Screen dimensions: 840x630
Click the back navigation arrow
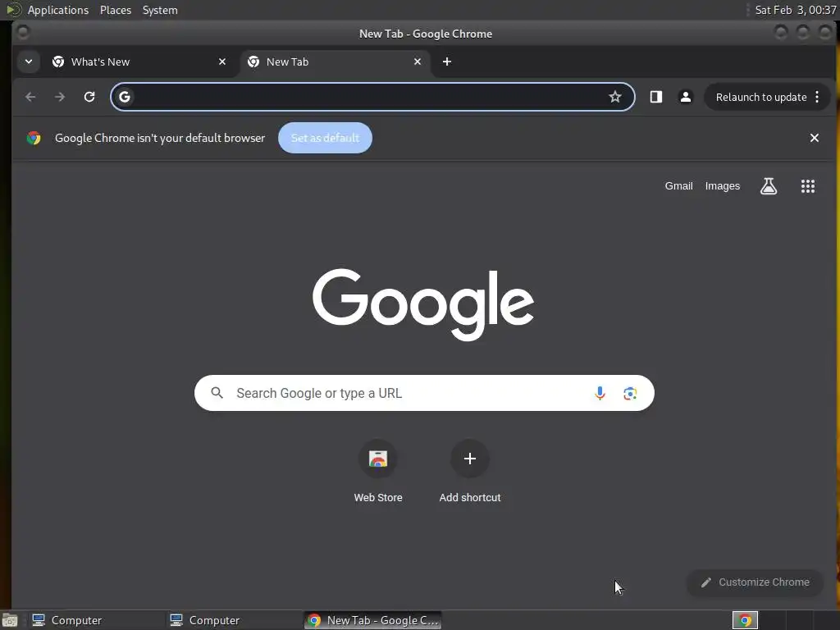click(30, 97)
